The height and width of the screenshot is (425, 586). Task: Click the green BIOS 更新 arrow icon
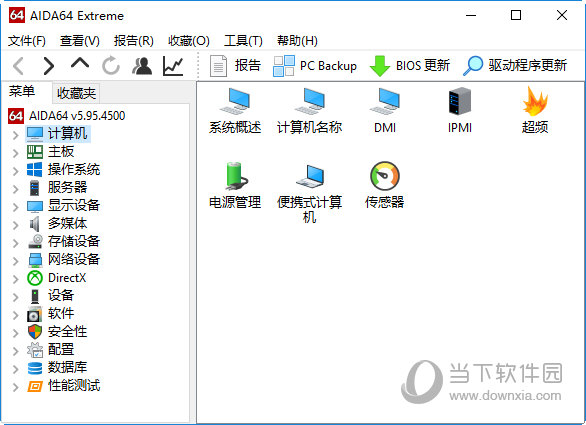[x=380, y=66]
